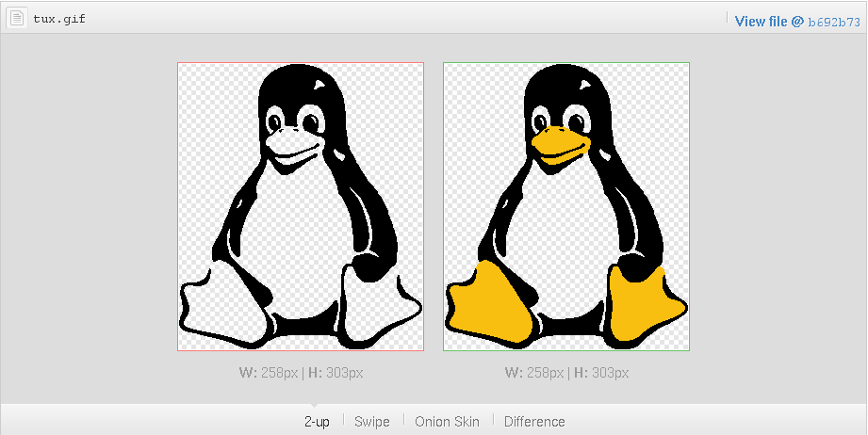Image resolution: width=868 pixels, height=435 pixels.
Task: Click dimensions text under the green-bordered image
Action: pyautogui.click(x=566, y=373)
